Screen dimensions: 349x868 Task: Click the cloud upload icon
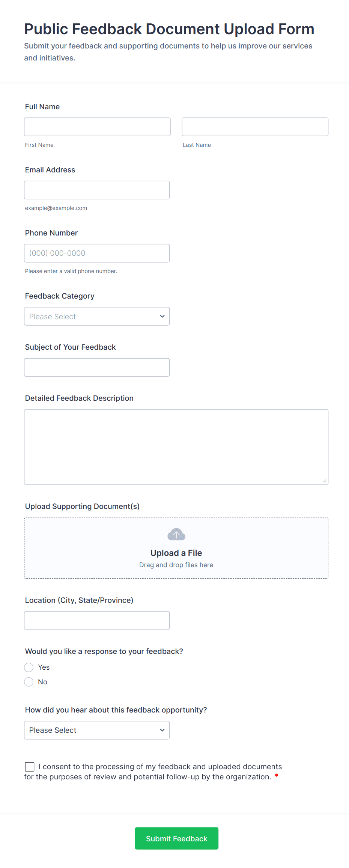click(176, 534)
